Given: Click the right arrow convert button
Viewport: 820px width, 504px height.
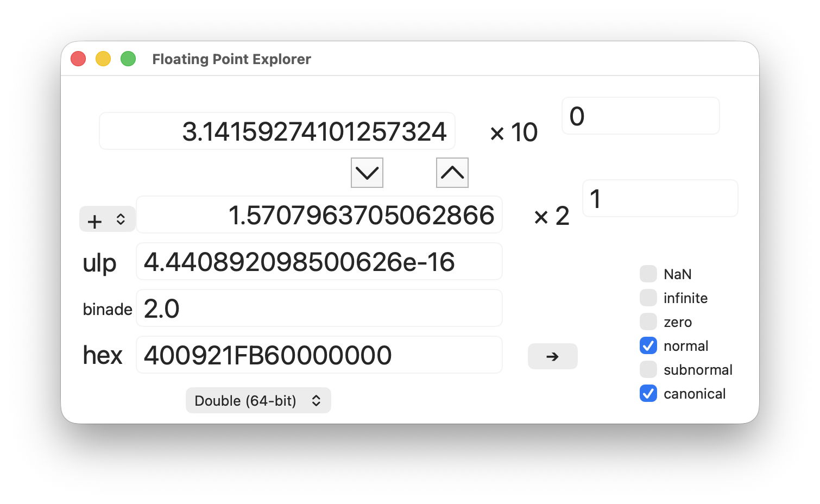Looking at the screenshot, I should click(x=552, y=356).
